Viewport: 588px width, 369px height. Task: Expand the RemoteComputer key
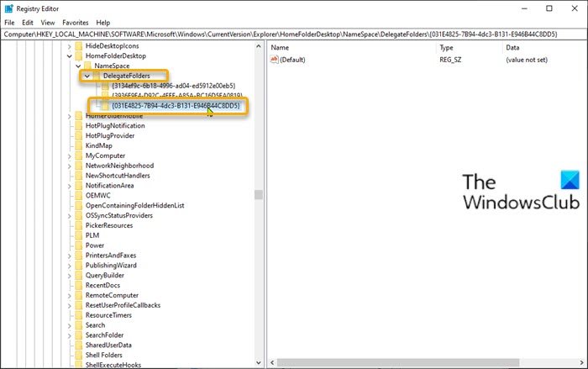tap(70, 296)
